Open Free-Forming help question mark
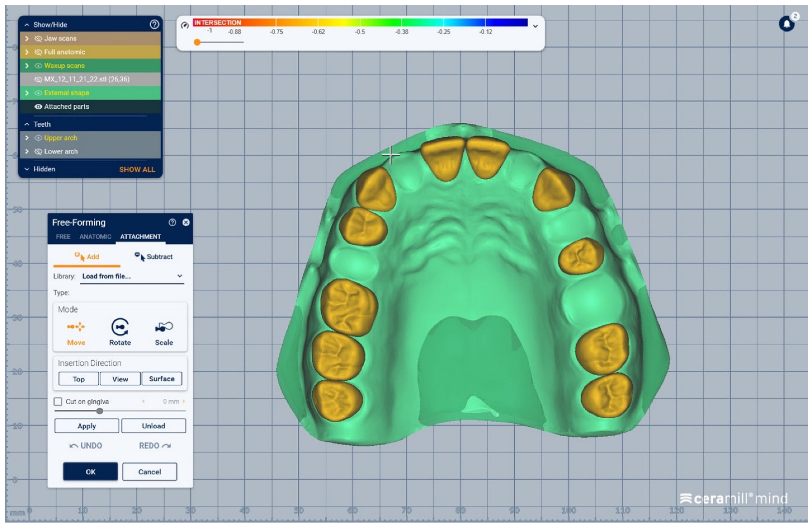Viewport: 812px width, 529px height. (172, 223)
